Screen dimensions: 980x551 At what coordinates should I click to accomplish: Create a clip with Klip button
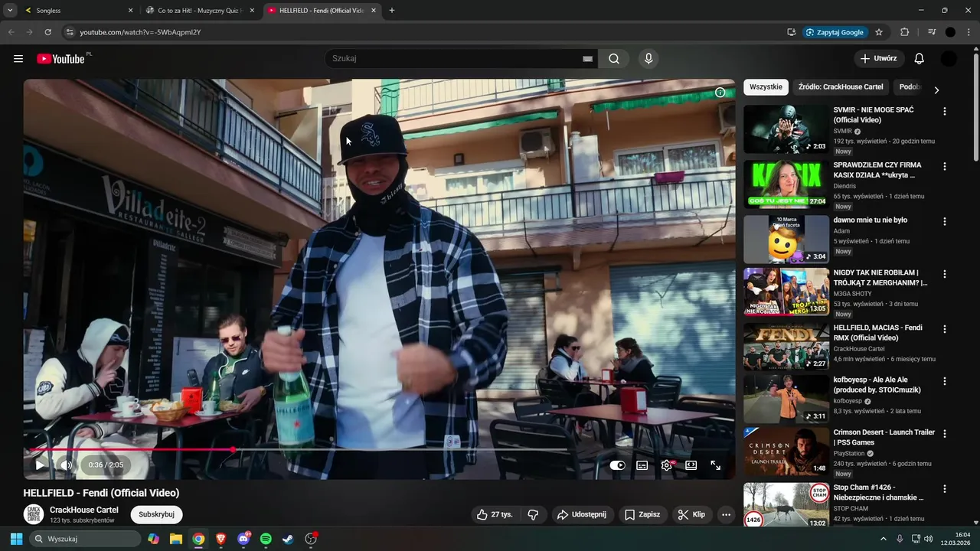pyautogui.click(x=691, y=514)
